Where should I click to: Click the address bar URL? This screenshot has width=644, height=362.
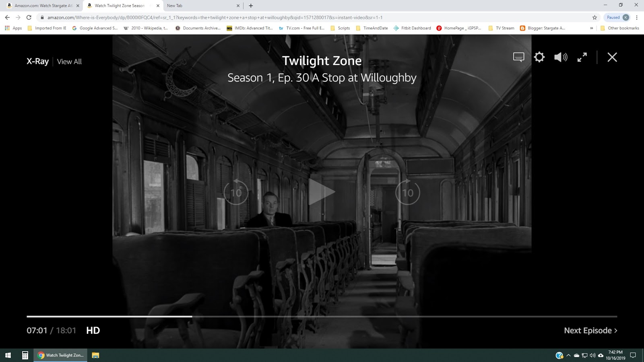click(x=215, y=17)
